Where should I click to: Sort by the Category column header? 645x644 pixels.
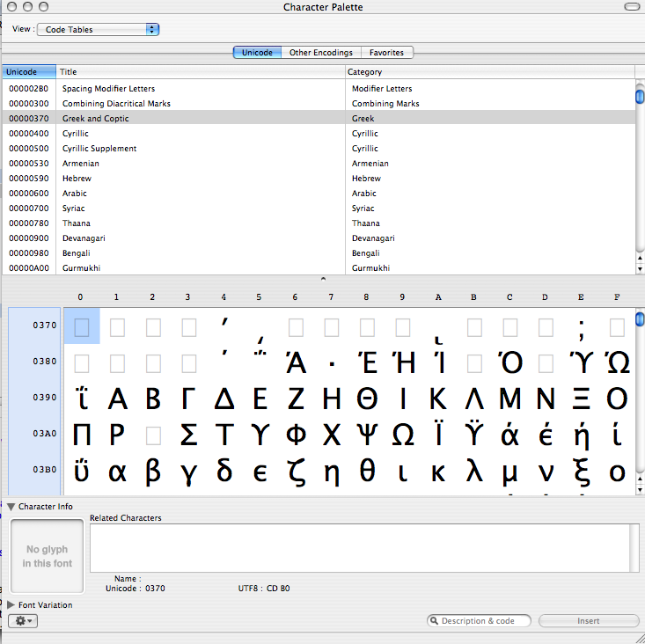[x=490, y=72]
